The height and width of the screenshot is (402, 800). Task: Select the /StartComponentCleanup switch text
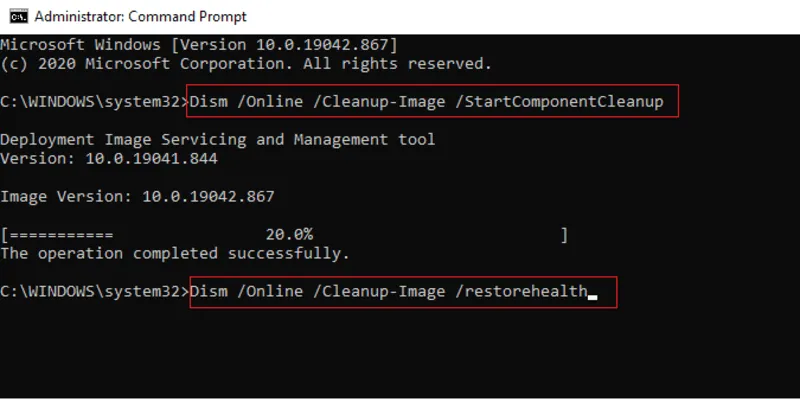tap(559, 102)
